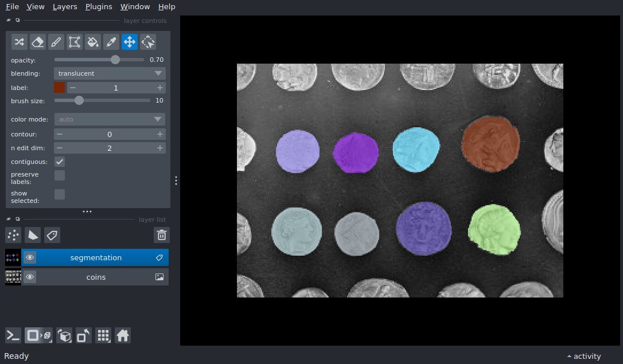Click the new points layer button
Screen dimensions: 623x364
click(13, 235)
